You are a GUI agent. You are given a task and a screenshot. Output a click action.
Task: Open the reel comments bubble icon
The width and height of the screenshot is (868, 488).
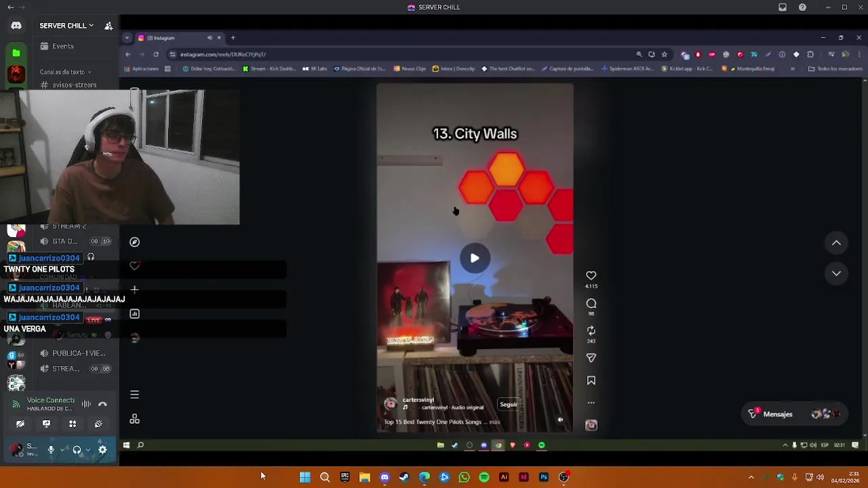coord(591,303)
